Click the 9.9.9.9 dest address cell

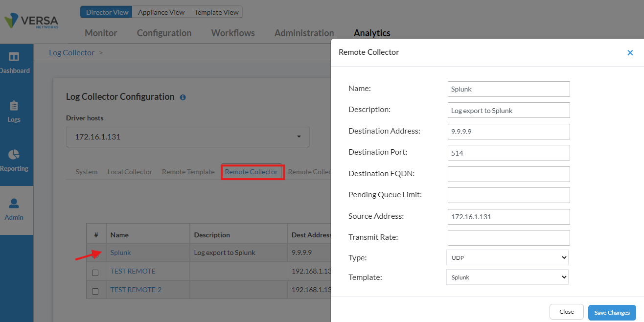click(309, 253)
